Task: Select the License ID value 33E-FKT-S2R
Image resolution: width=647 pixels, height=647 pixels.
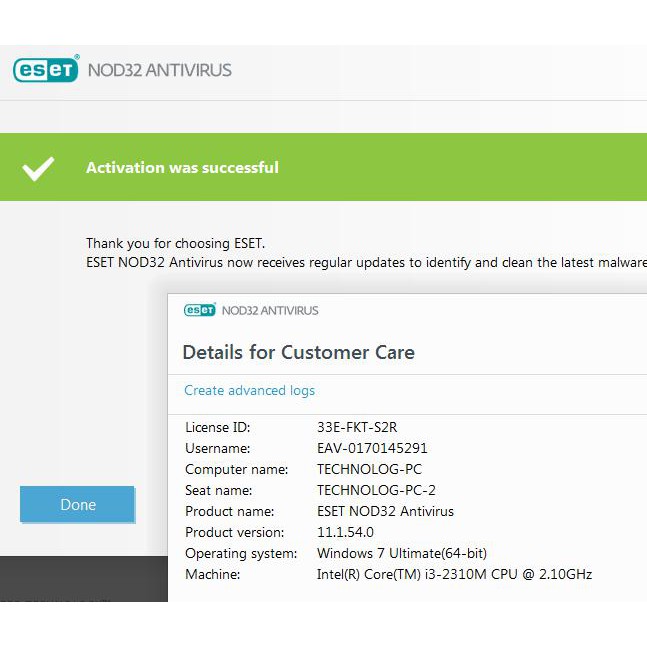Action: 357,427
